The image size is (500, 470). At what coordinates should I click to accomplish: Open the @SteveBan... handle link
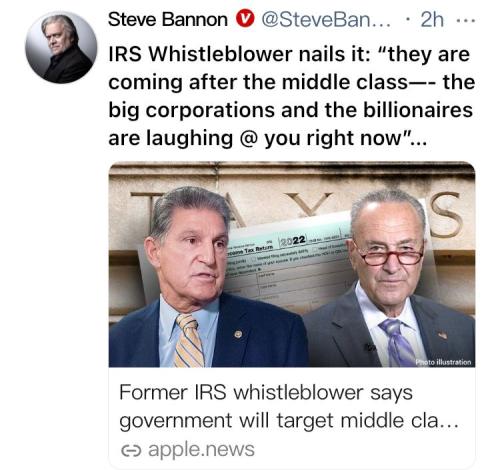327,20
